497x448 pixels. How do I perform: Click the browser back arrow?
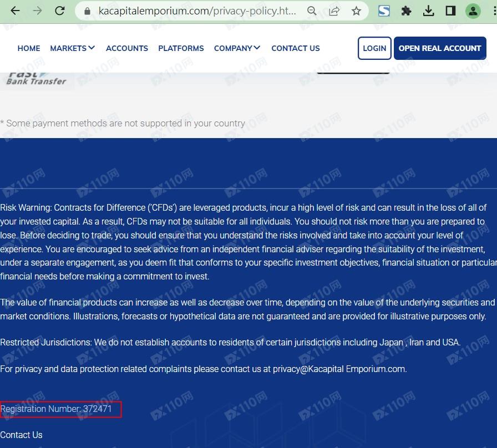tap(15, 11)
